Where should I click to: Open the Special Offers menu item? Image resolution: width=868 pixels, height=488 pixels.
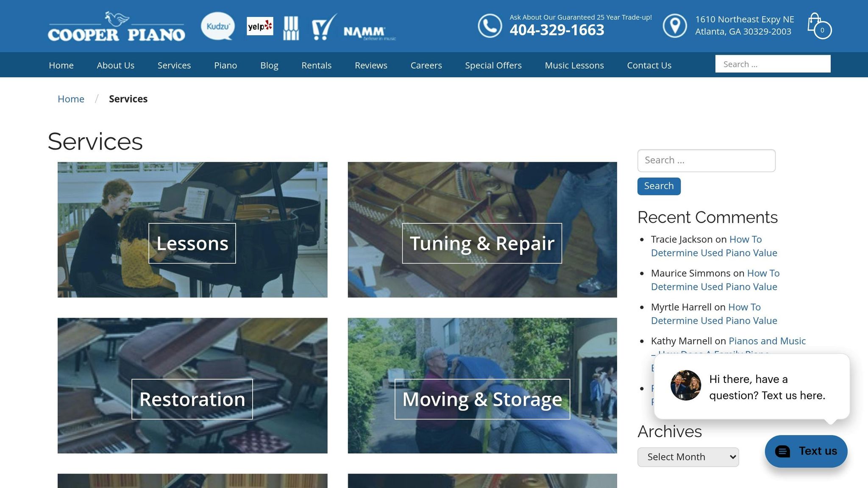coord(493,65)
